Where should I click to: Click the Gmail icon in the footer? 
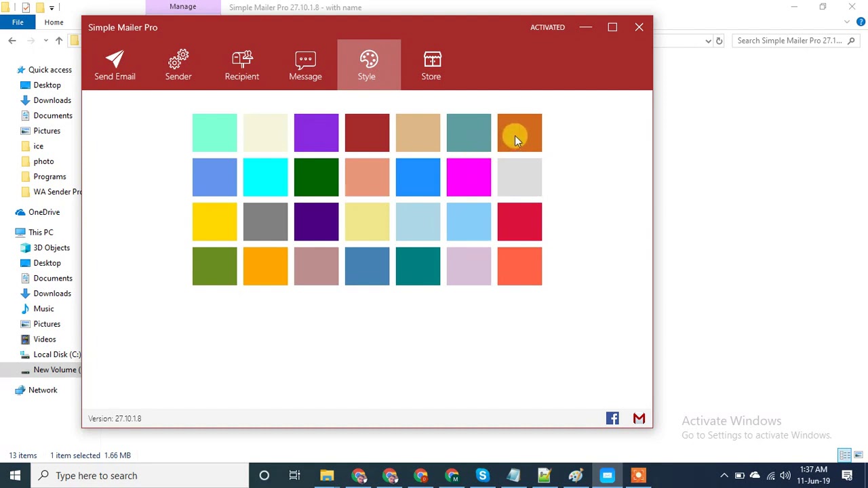pyautogui.click(x=639, y=418)
